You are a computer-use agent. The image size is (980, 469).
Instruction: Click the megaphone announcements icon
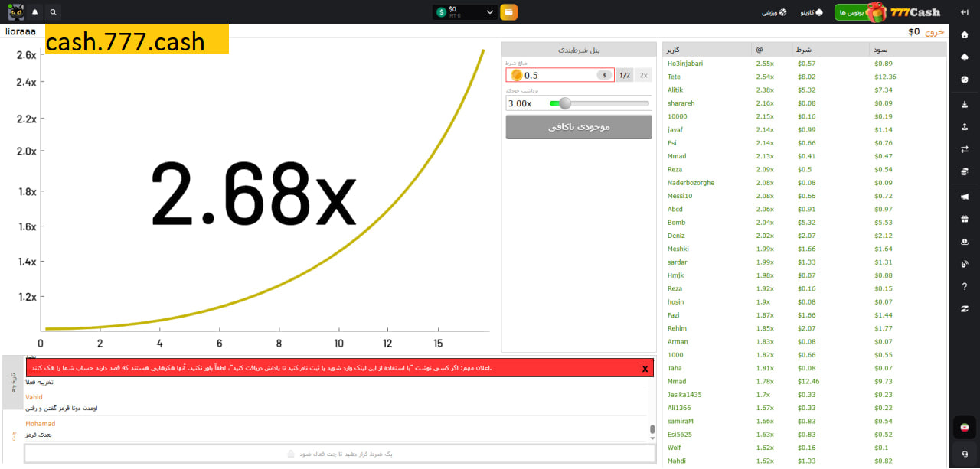[x=965, y=197]
